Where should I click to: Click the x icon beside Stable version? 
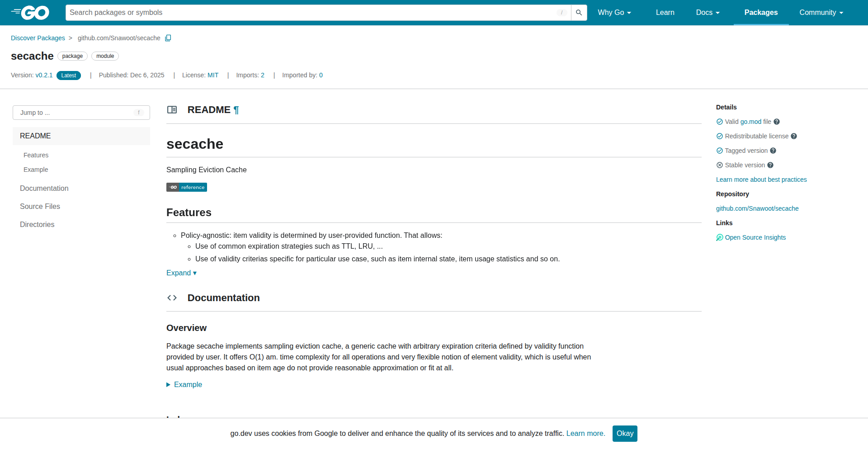pos(720,165)
